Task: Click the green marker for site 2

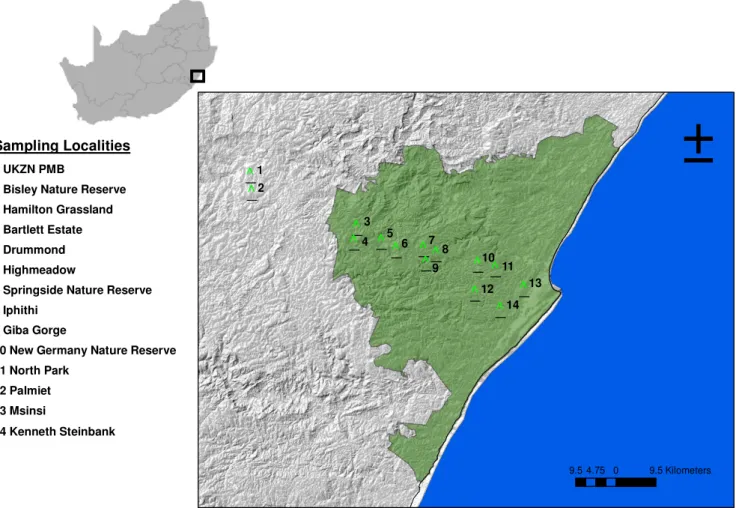Action: point(252,189)
